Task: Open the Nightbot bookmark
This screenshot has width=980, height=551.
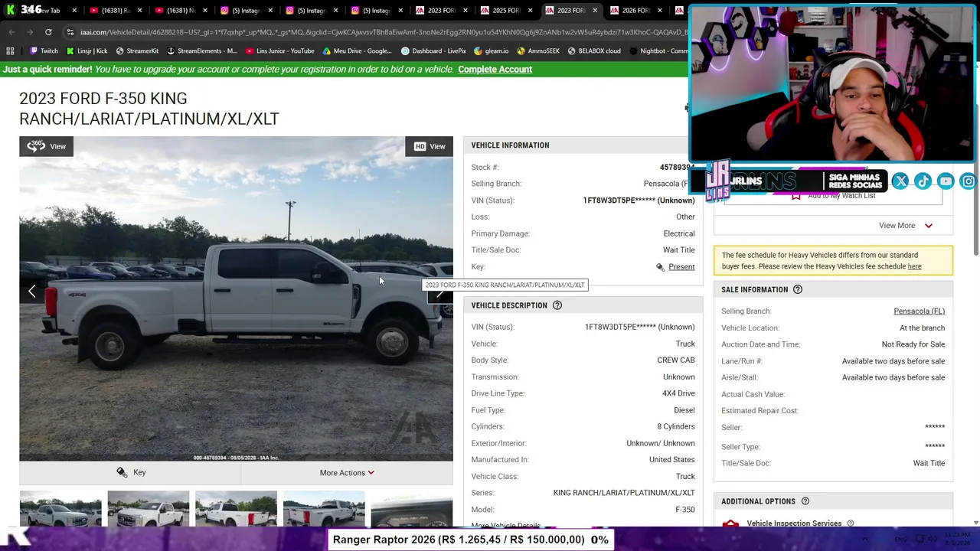Action: (658, 51)
